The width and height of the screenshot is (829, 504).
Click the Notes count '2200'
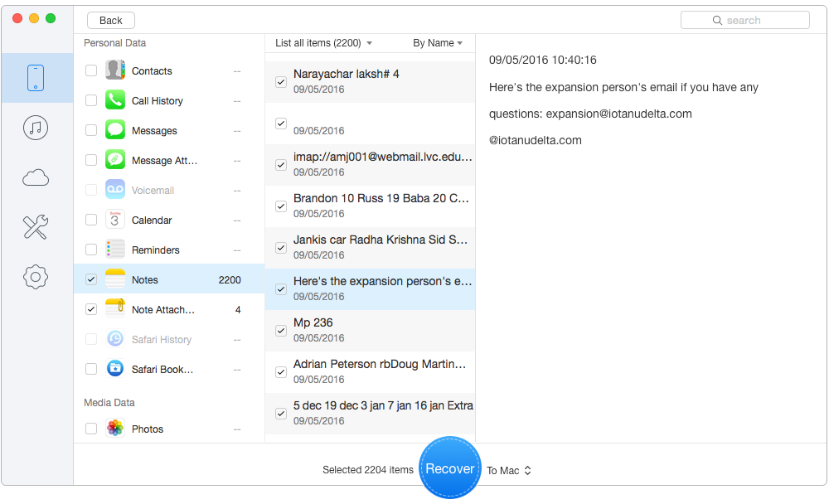230,279
